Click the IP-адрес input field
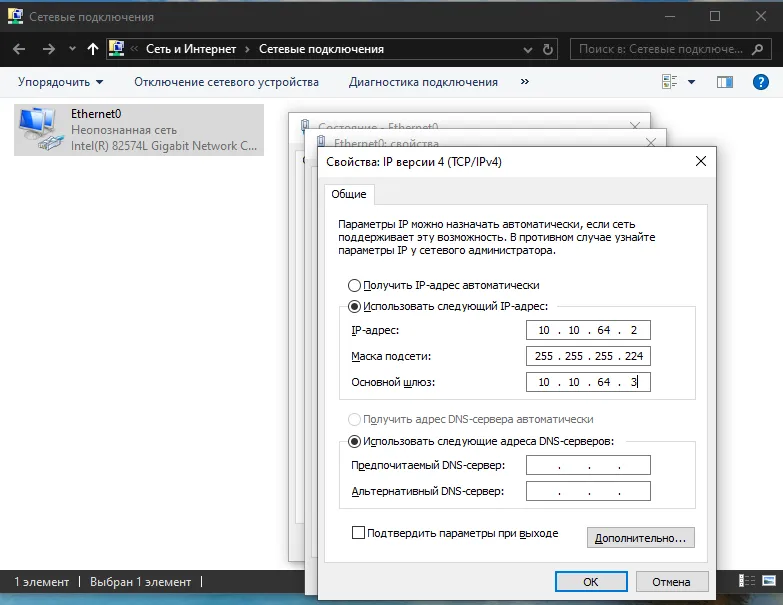 [588, 330]
